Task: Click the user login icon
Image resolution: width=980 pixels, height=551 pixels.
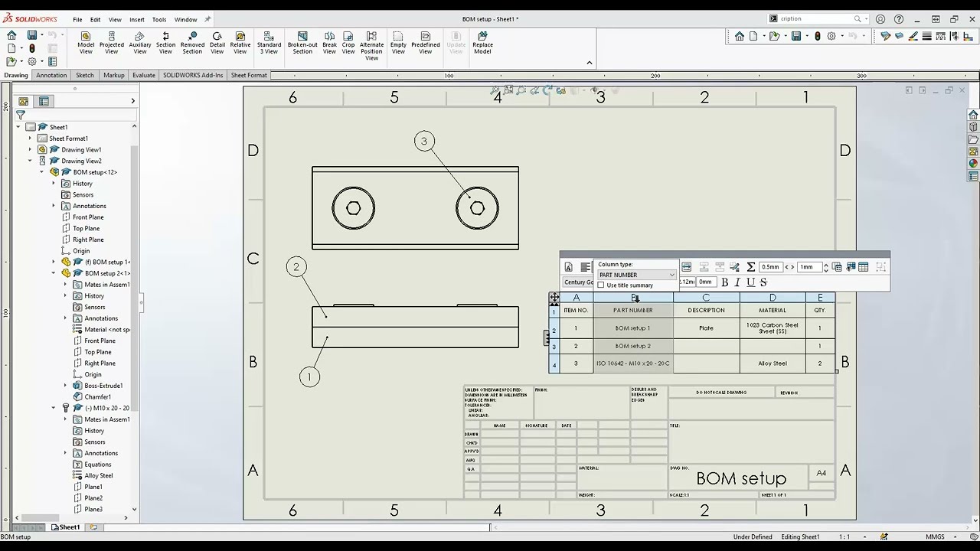Action: pos(880,19)
